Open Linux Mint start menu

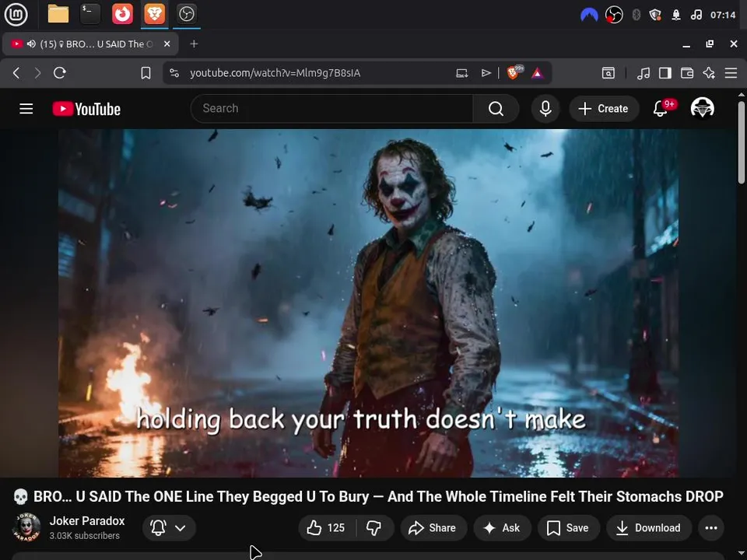pos(16,14)
